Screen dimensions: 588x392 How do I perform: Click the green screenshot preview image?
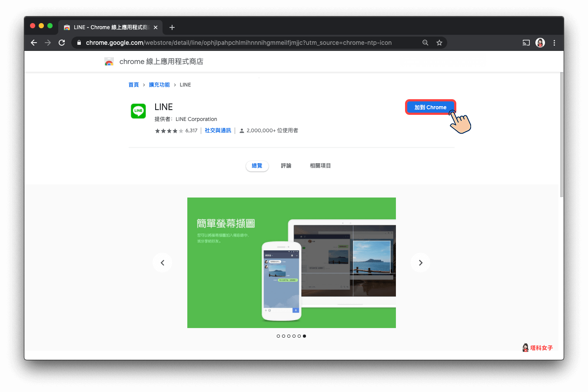[x=291, y=262]
